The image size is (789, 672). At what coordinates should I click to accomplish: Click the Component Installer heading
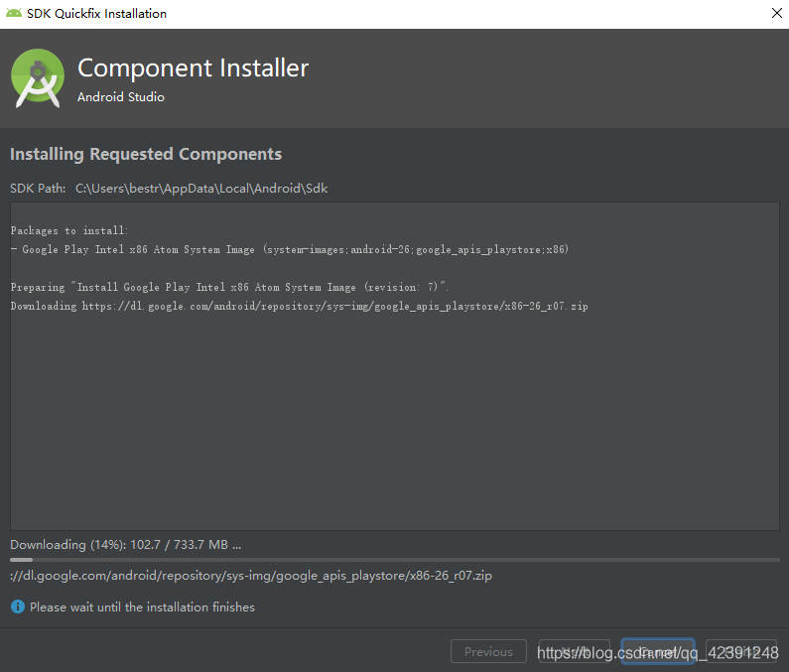[194, 68]
